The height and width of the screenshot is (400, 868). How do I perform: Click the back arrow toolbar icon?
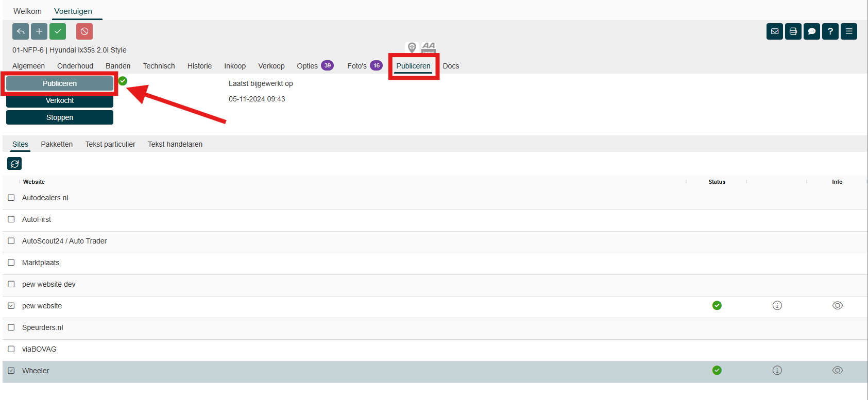pyautogui.click(x=21, y=31)
